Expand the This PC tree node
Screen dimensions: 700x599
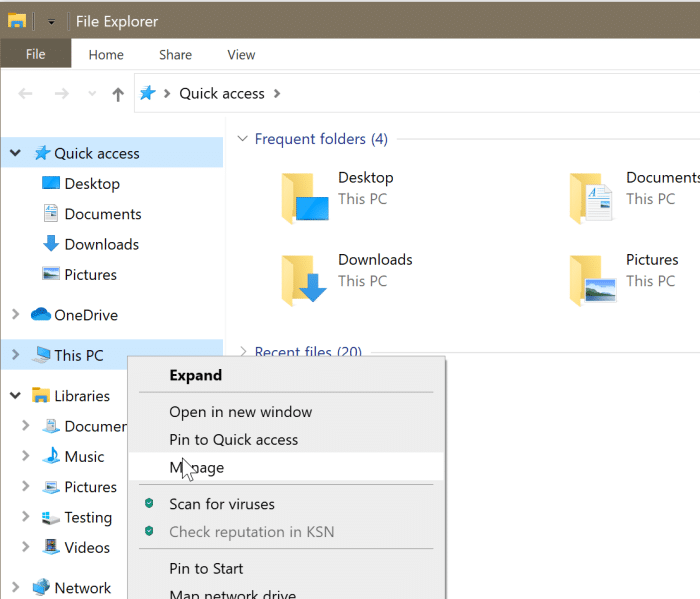click(x=15, y=355)
